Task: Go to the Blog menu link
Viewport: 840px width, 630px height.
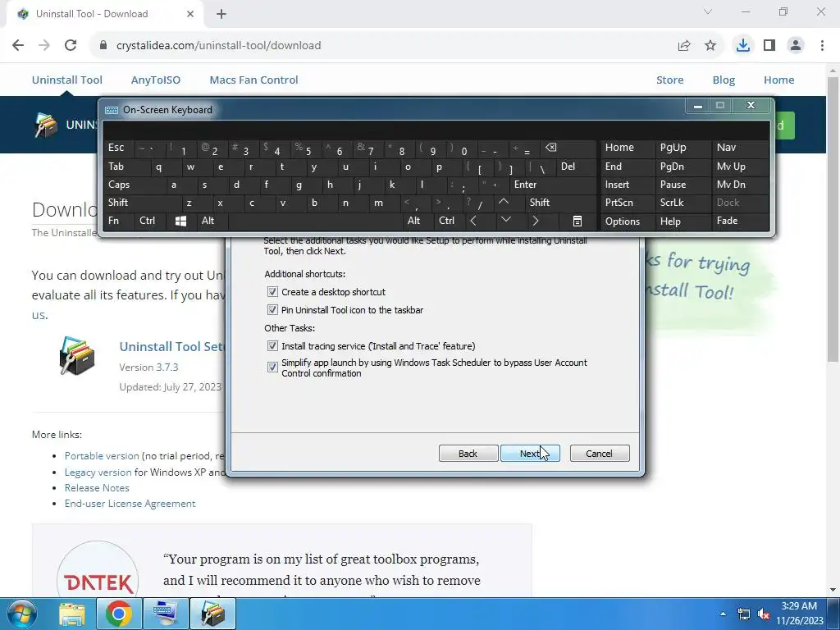Action: click(724, 80)
